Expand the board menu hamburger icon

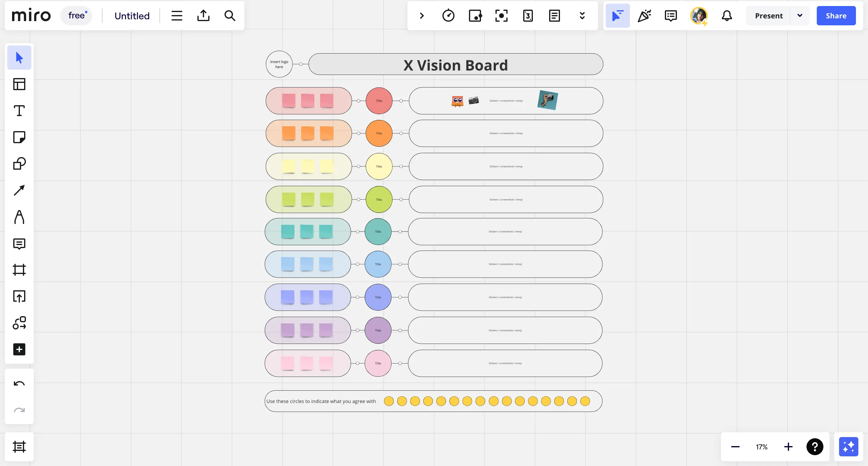[x=177, y=15]
